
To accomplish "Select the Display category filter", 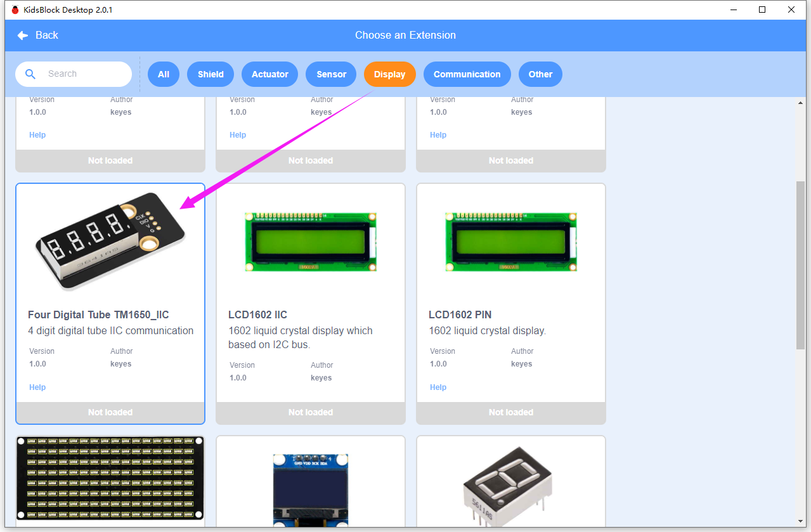I will 389,74.
